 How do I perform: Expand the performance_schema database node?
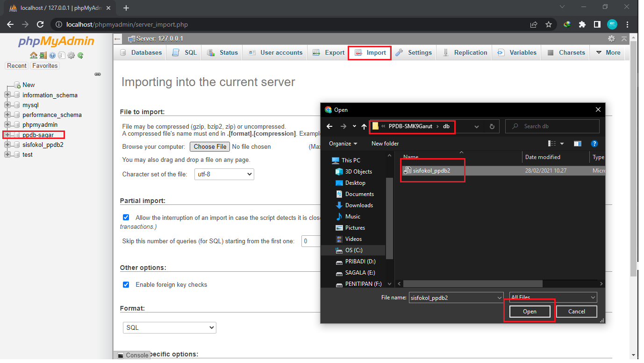[x=7, y=115]
